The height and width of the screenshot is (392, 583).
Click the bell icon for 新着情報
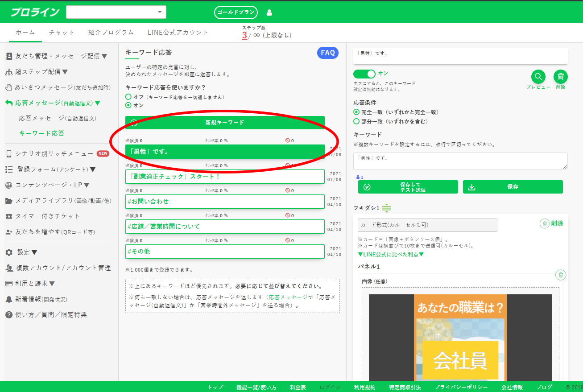[x=9, y=299]
